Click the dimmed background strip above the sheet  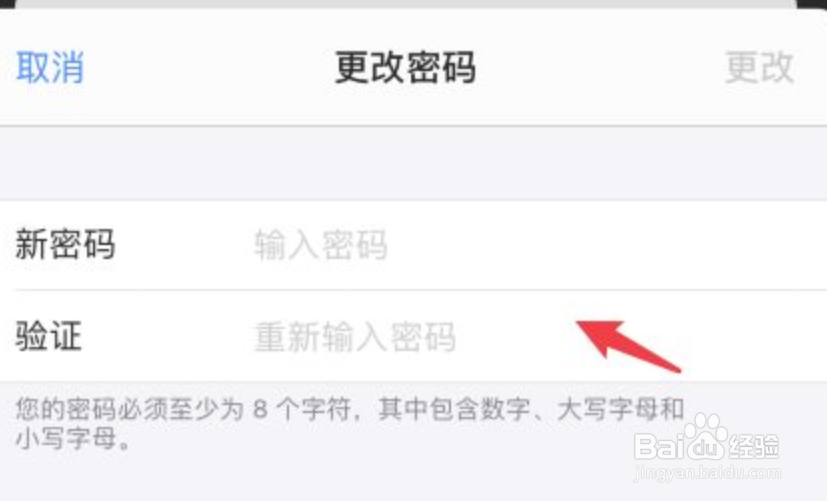tap(406, 4)
